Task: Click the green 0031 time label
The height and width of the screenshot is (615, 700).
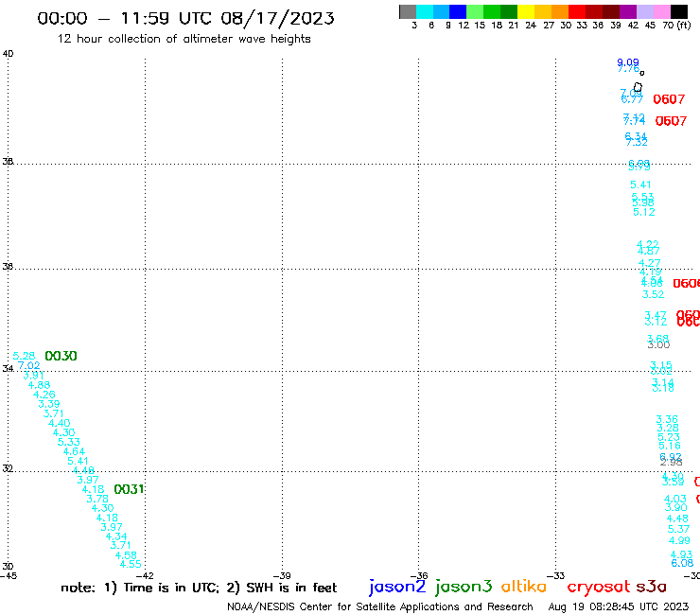Action: point(129,489)
